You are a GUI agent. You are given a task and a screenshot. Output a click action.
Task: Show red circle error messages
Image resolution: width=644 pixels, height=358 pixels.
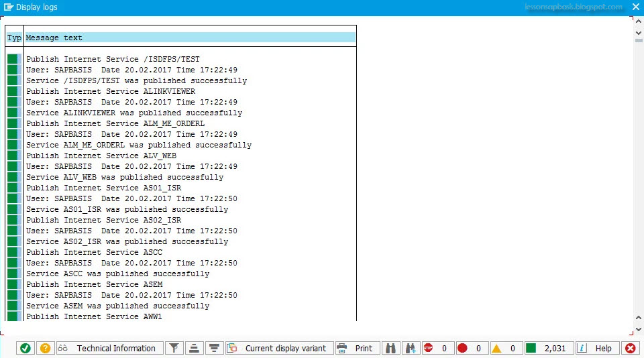coord(472,348)
